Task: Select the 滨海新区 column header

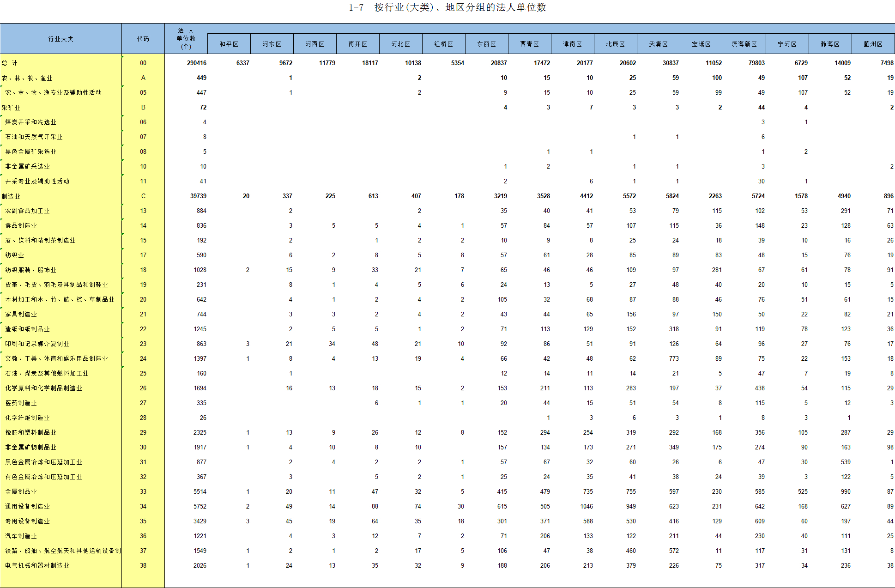Action: (744, 44)
